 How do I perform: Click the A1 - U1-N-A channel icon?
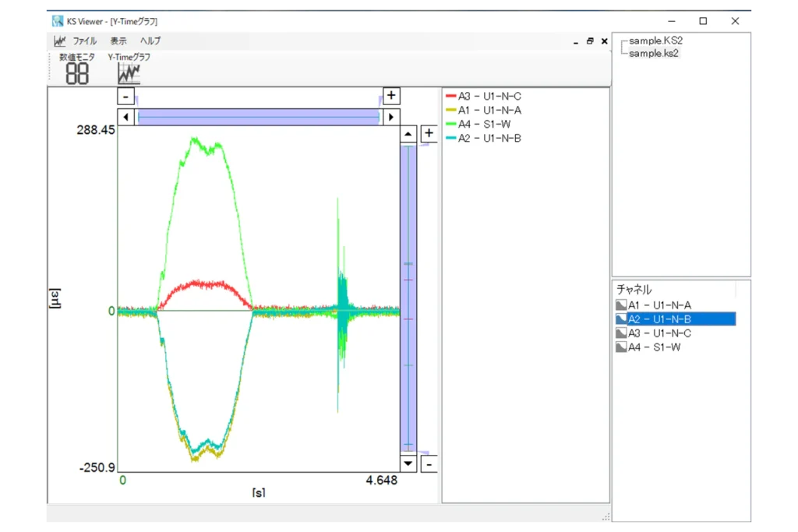pyautogui.click(x=621, y=305)
